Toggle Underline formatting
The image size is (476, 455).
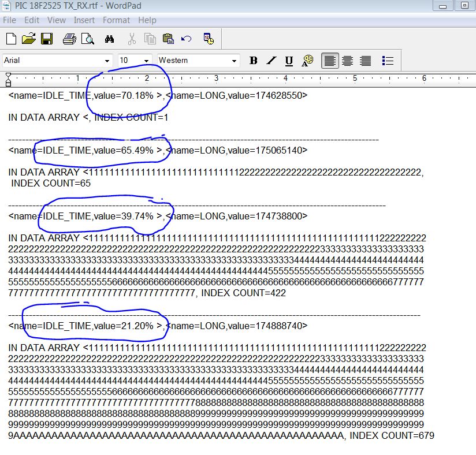pos(289,61)
